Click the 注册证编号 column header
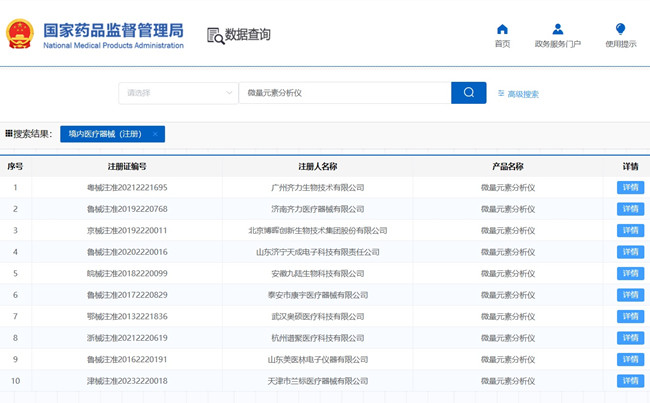 click(x=127, y=166)
